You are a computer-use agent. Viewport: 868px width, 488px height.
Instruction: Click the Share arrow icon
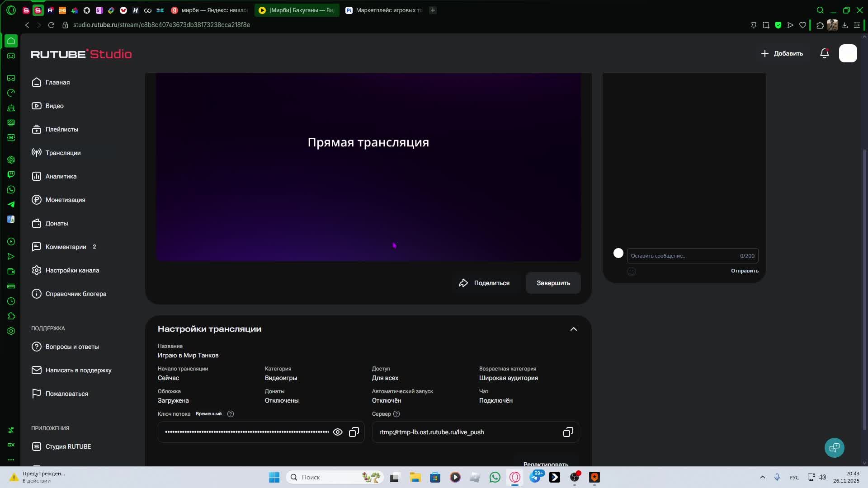[463, 283]
